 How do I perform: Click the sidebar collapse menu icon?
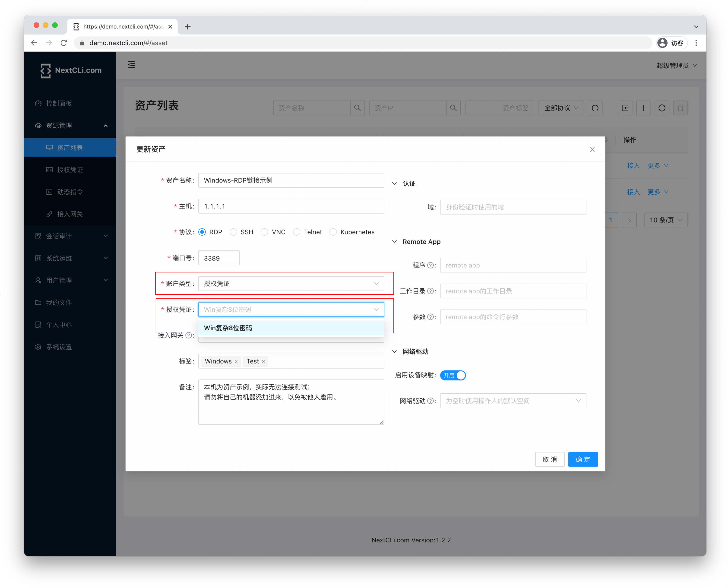click(x=131, y=65)
